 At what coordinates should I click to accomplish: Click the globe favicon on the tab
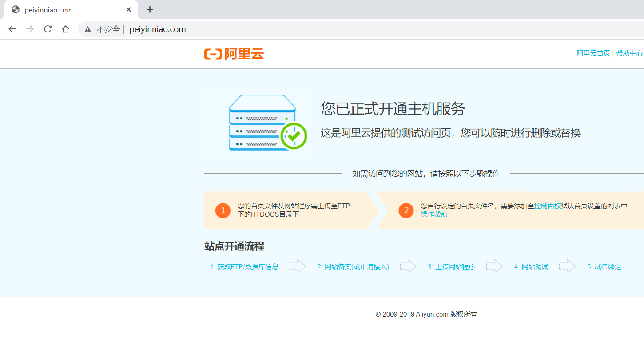15,9
